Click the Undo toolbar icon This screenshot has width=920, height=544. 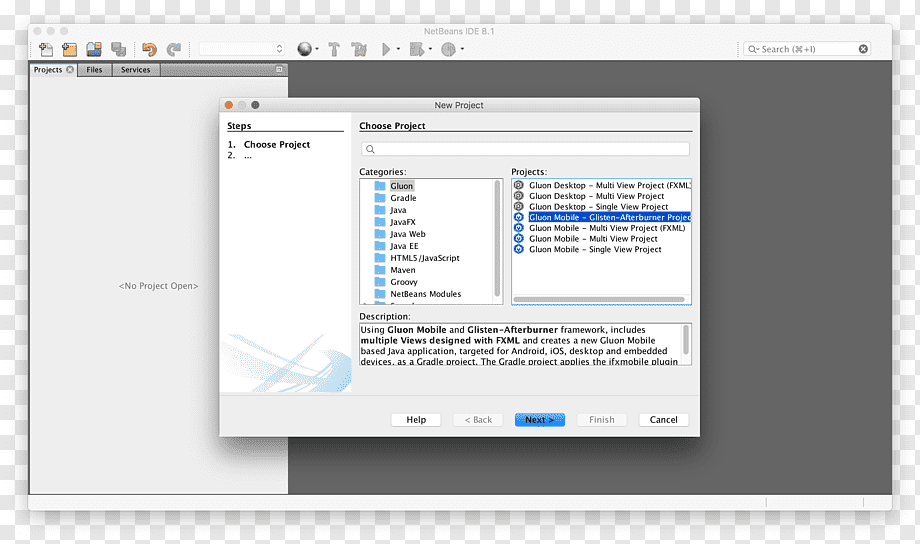(150, 49)
